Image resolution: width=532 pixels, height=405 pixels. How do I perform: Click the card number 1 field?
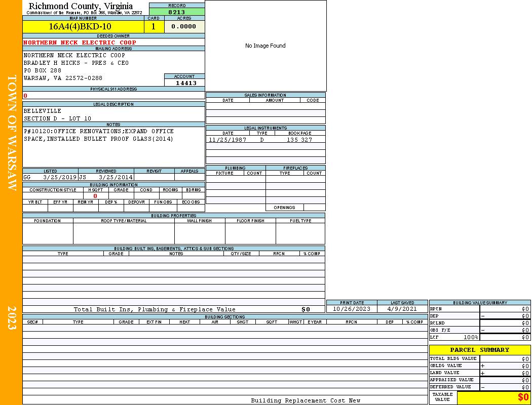click(154, 27)
